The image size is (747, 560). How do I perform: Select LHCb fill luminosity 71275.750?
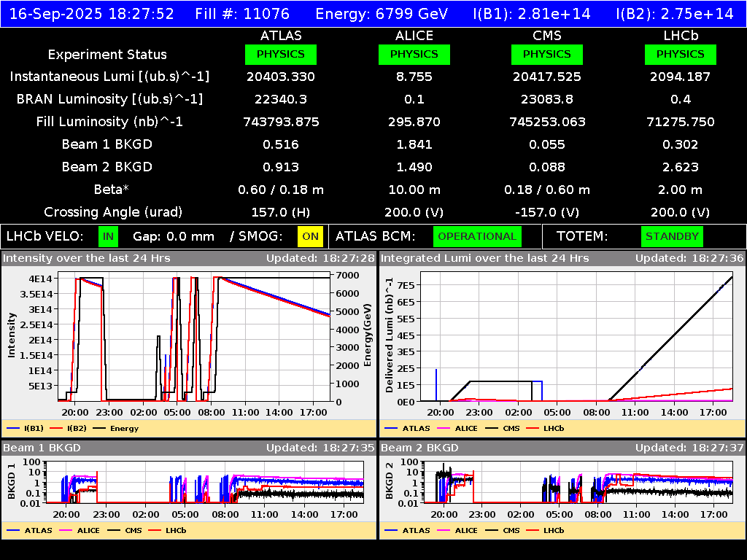(x=681, y=122)
